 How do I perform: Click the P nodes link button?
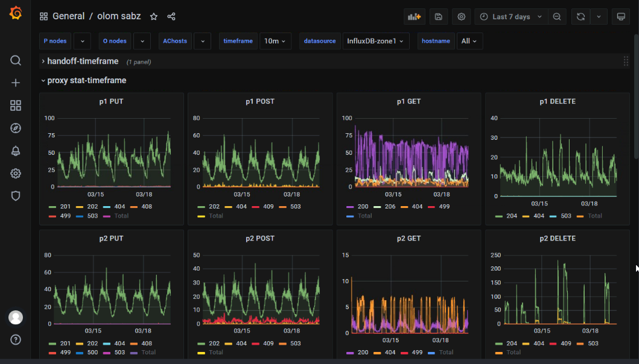click(55, 41)
